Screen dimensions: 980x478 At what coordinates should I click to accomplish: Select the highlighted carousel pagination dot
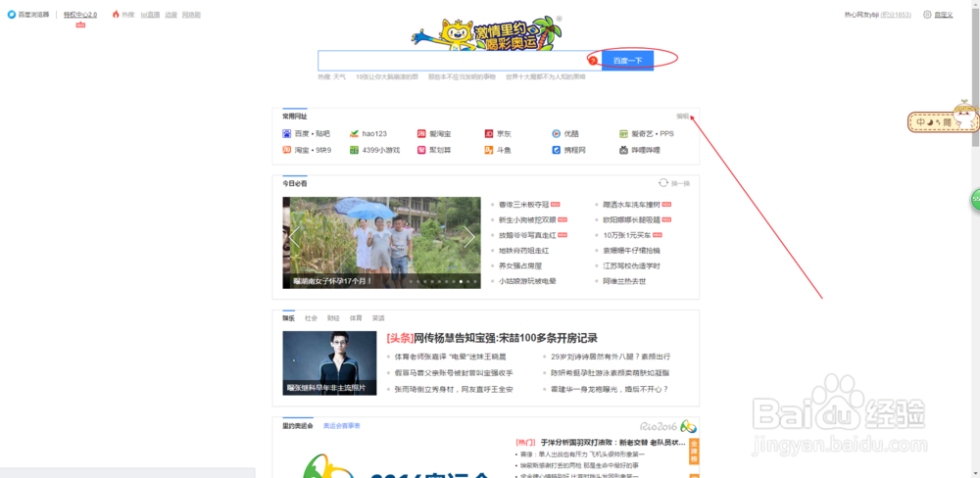pos(462,282)
